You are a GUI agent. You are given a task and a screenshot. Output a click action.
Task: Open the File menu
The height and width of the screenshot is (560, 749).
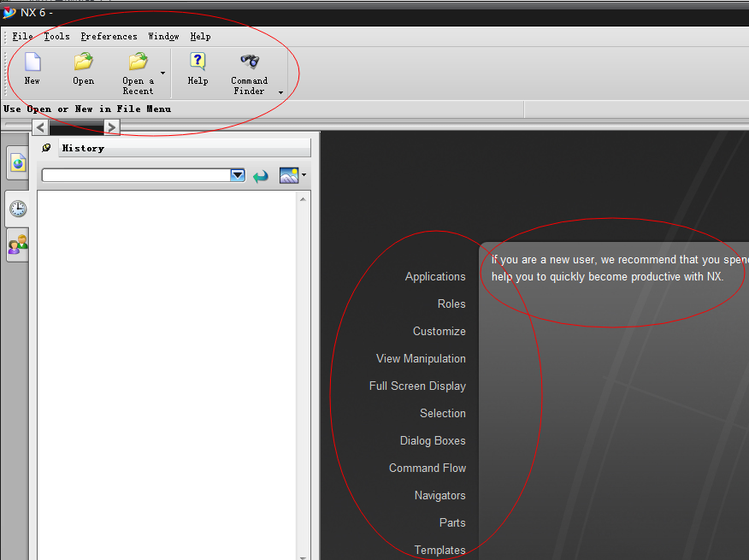tap(22, 36)
